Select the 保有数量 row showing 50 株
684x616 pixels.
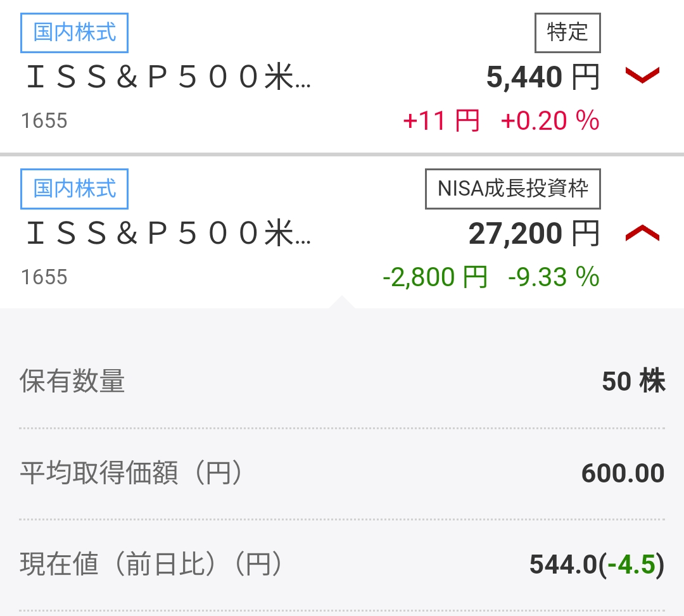342,382
